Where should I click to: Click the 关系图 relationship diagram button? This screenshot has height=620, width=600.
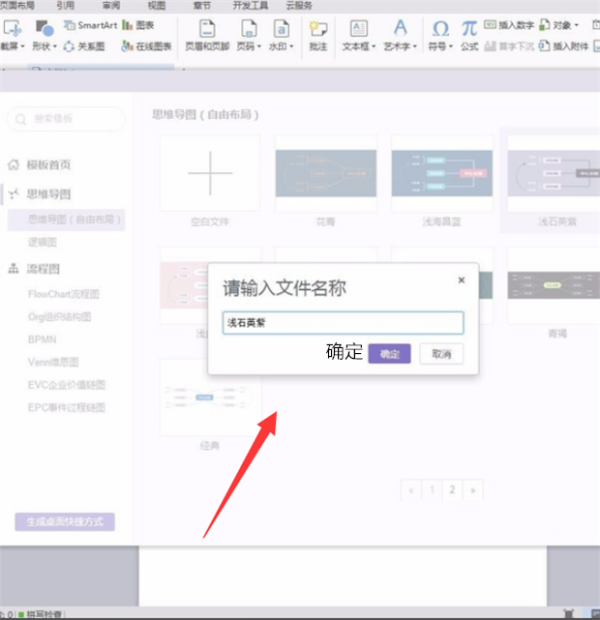(84, 46)
